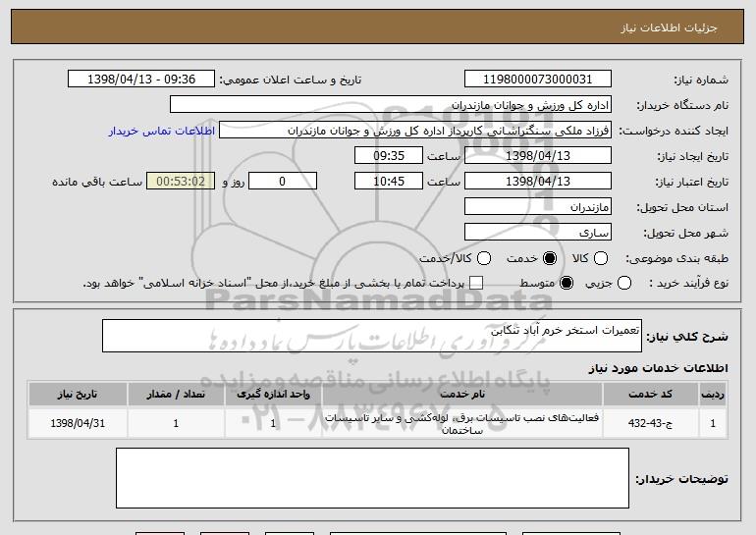The width and height of the screenshot is (756, 535).
Task: Click the service name cell فعالیت‌های نصب تاسیسات
Action: point(461,423)
